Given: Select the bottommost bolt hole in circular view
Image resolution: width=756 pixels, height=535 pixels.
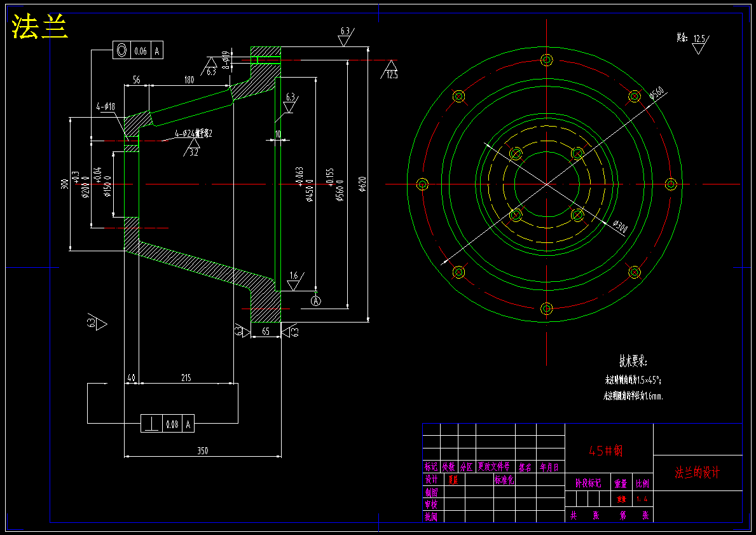Looking at the screenshot, I should (546, 309).
